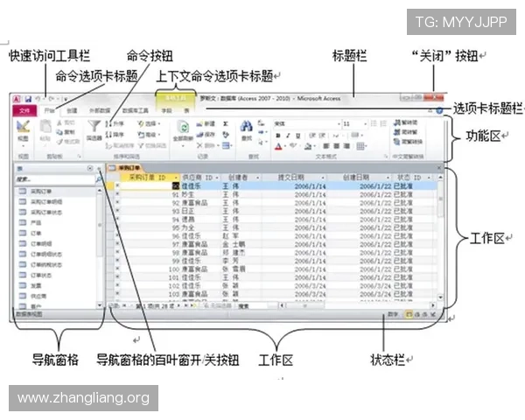Switch to External Data (外部数据) tab
Screen dimensions: 525x420
coord(100,110)
